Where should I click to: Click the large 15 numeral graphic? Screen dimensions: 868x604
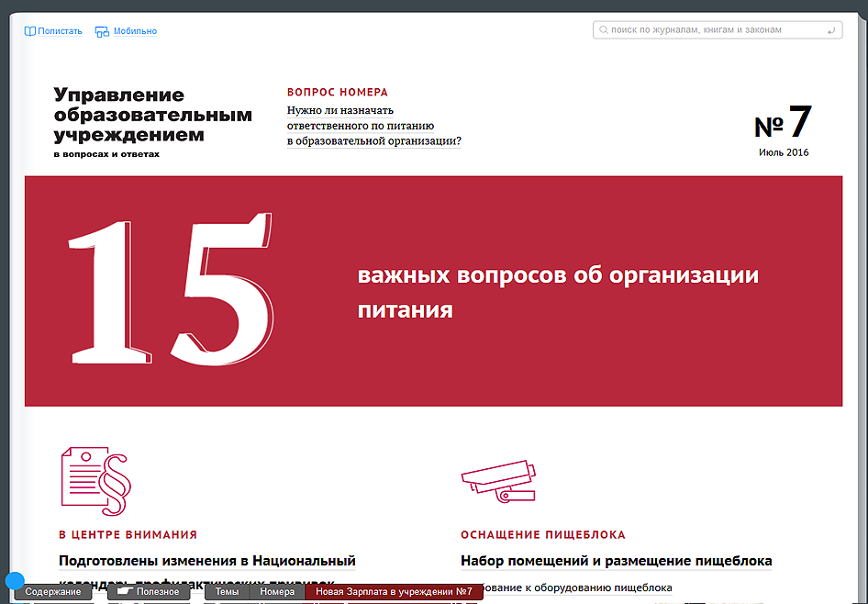coord(171,289)
